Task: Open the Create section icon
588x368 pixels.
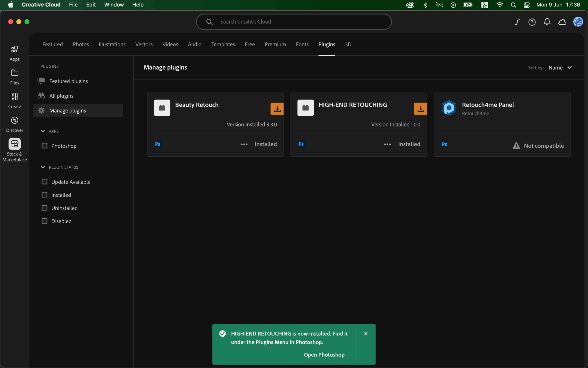Action: 14,97
